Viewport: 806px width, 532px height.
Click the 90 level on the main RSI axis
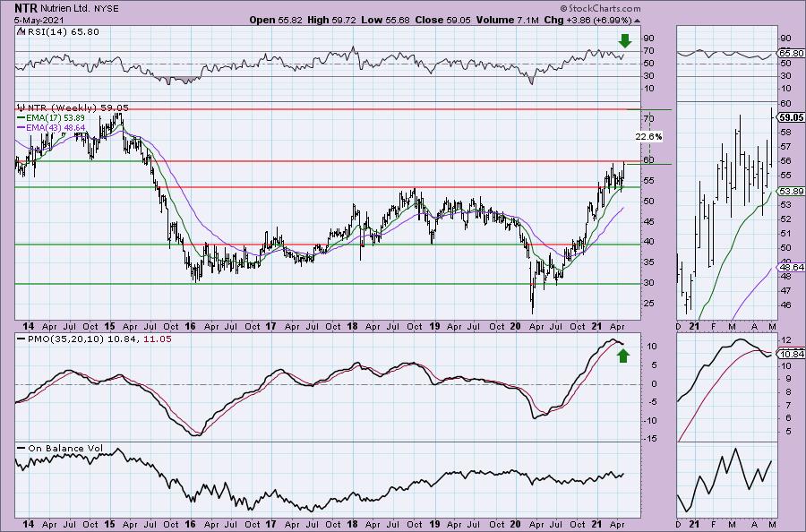pos(648,38)
